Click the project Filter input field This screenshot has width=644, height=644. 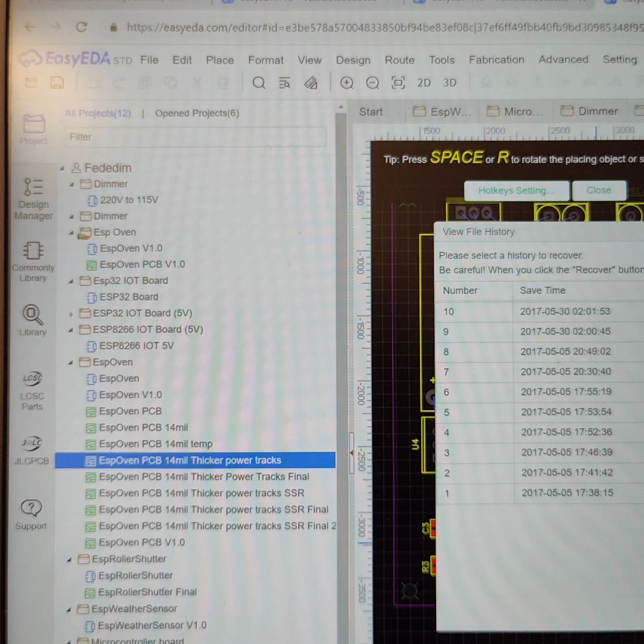tap(196, 137)
